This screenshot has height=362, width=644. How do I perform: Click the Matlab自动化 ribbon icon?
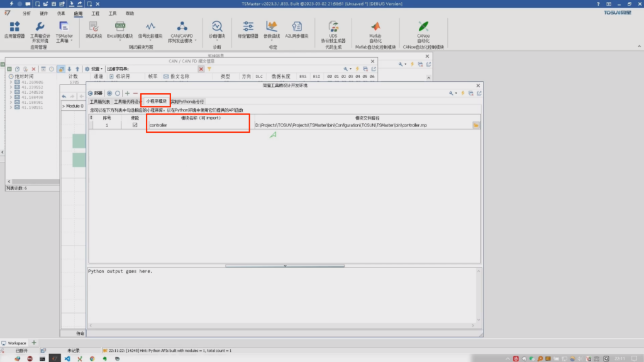click(x=375, y=29)
